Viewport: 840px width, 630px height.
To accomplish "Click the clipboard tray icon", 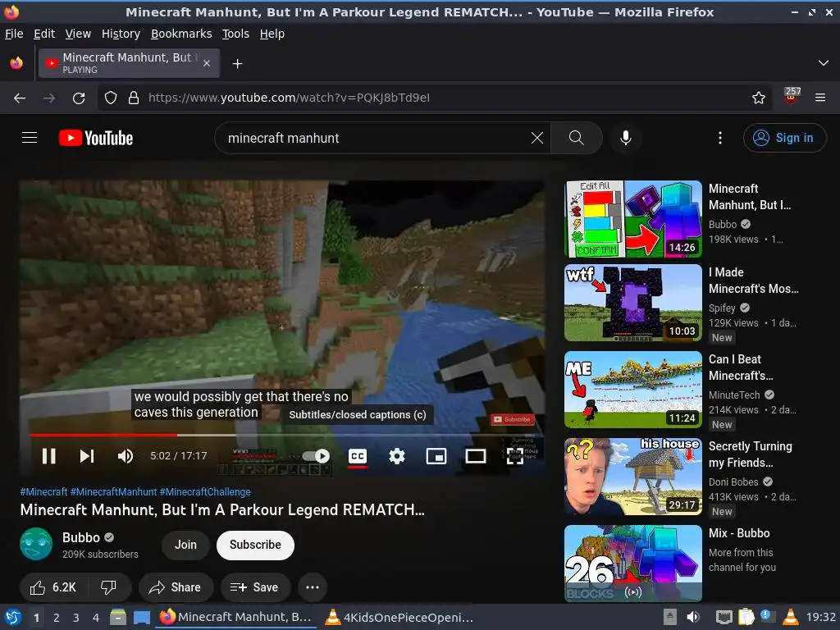I will pos(746,617).
